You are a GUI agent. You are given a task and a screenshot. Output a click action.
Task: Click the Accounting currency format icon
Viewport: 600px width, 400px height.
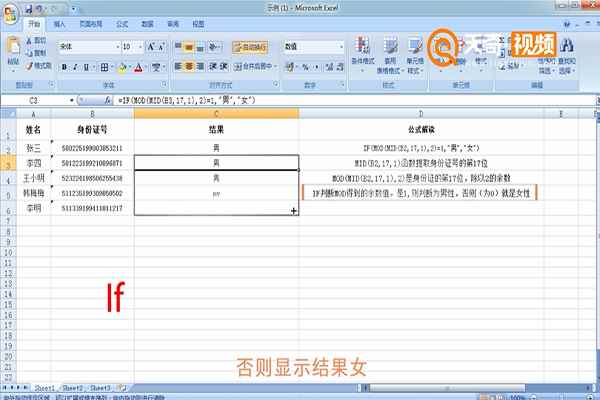coord(289,67)
